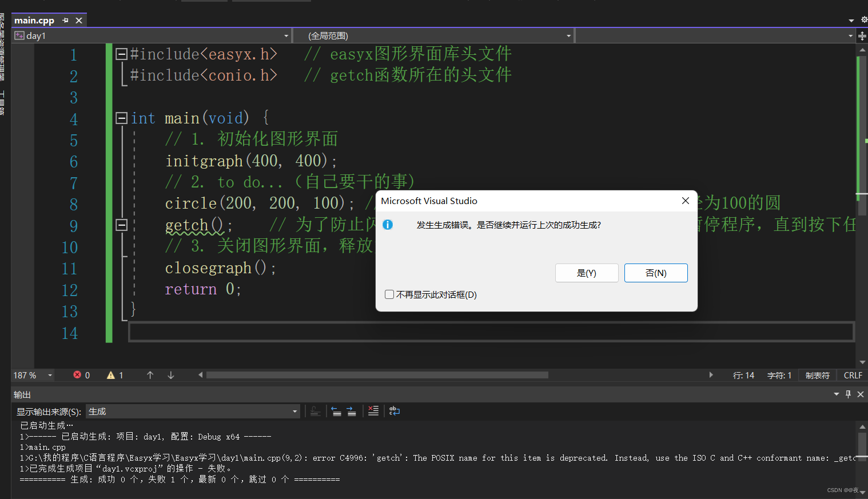Click the 否(N) button
The width and height of the screenshot is (868, 499).
(x=656, y=273)
